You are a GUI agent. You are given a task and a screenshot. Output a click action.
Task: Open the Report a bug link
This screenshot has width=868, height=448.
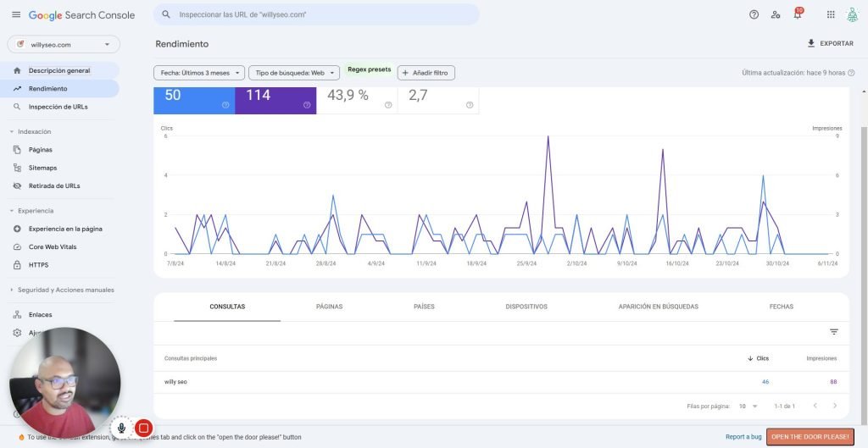click(x=743, y=437)
